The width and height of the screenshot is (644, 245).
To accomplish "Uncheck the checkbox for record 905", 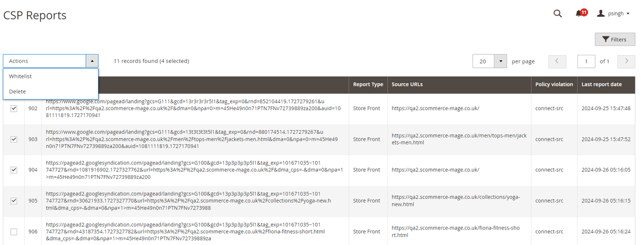I will (x=14, y=200).
